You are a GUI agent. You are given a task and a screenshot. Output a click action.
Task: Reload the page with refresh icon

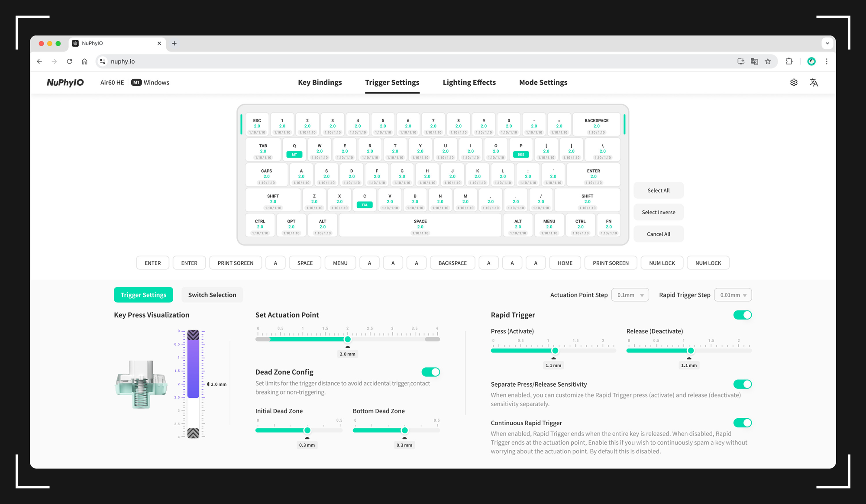pyautogui.click(x=69, y=61)
